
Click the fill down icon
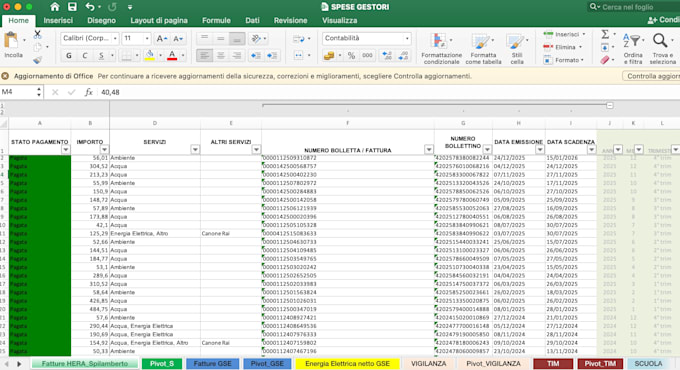[x=605, y=47]
